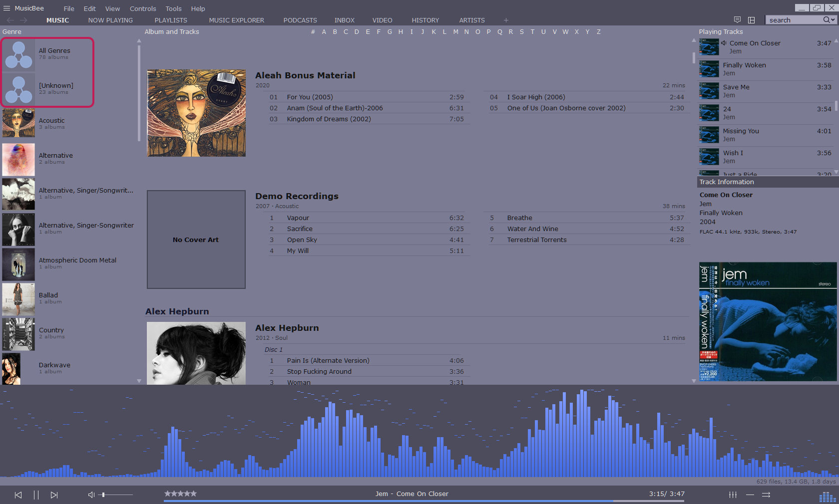The image size is (839, 504).
Task: Open the Edit menu
Action: pos(90,8)
